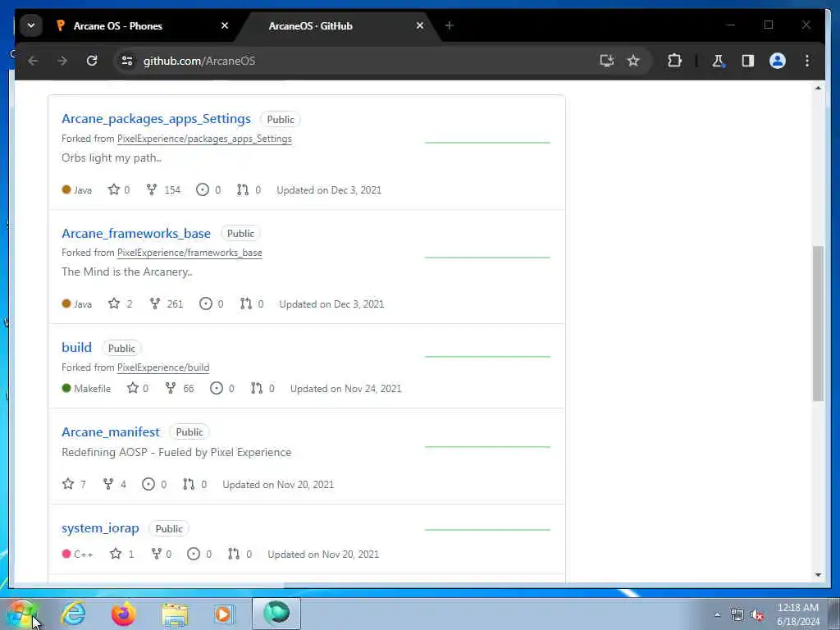
Task: Click the install app icon in address bar
Action: tap(606, 61)
